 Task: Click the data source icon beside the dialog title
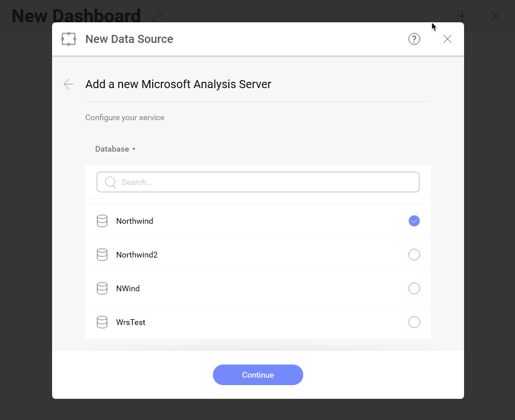coord(69,39)
